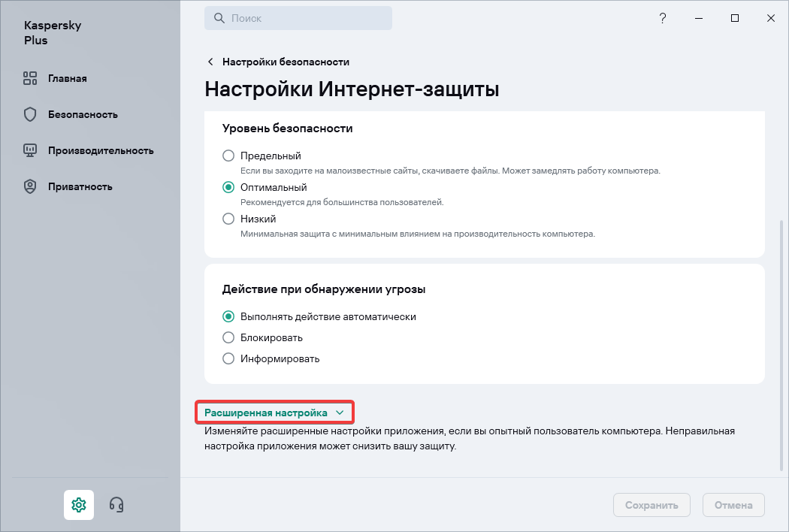Select the Низкий security level
This screenshot has height=532, width=789.
tap(228, 219)
